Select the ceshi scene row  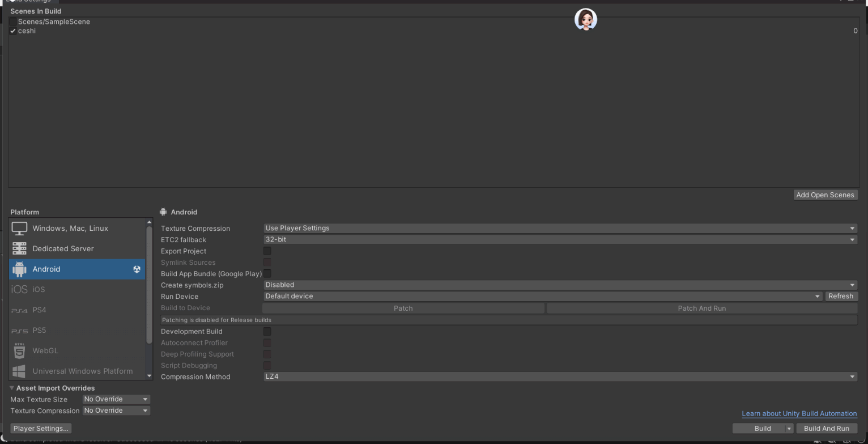point(433,31)
